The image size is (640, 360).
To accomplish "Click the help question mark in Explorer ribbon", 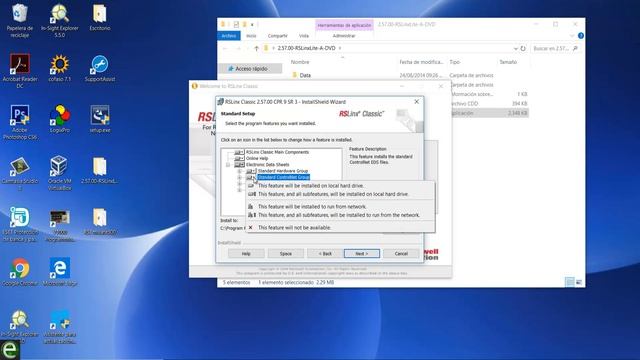I will coord(580,36).
